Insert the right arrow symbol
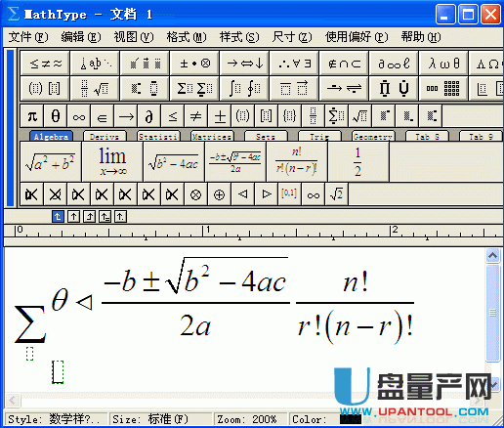This screenshot has height=428, width=504. coord(126,116)
